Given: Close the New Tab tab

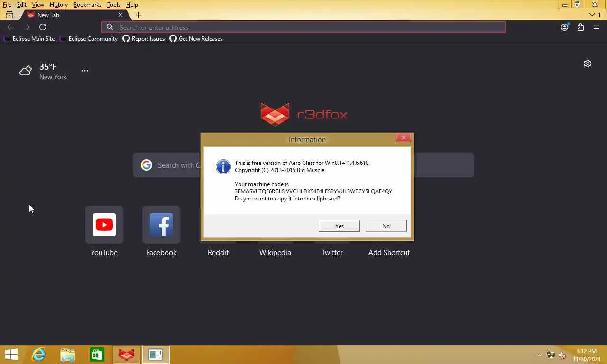Looking at the screenshot, I should [120, 15].
